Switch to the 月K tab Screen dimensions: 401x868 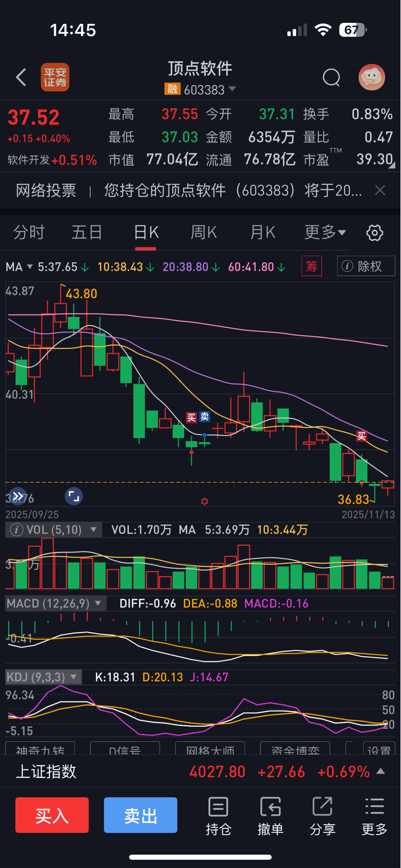click(x=262, y=233)
